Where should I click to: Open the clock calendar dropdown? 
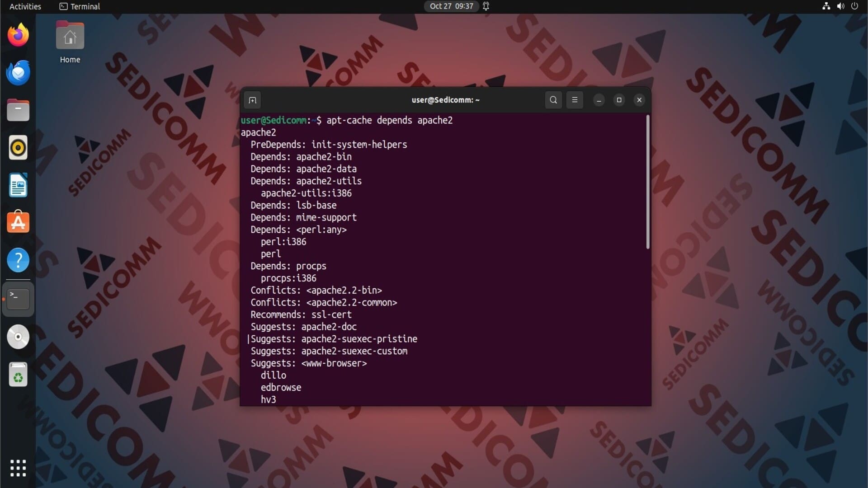[x=451, y=6]
